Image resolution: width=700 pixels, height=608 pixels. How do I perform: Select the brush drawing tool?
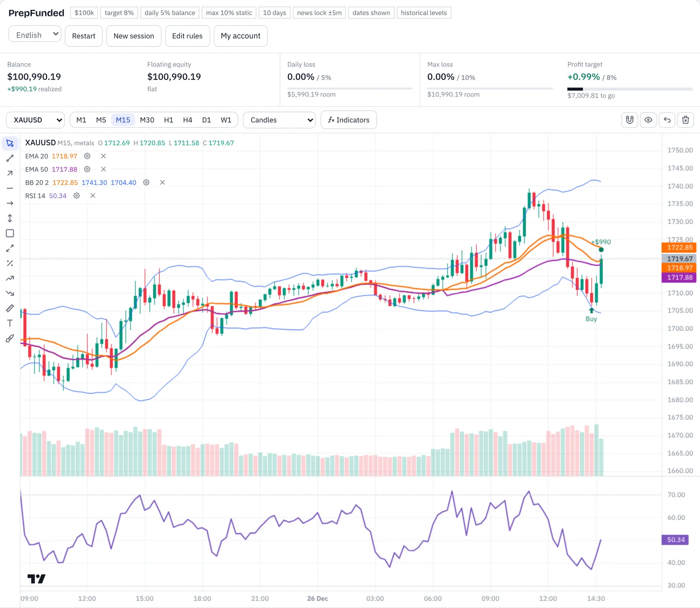10,339
